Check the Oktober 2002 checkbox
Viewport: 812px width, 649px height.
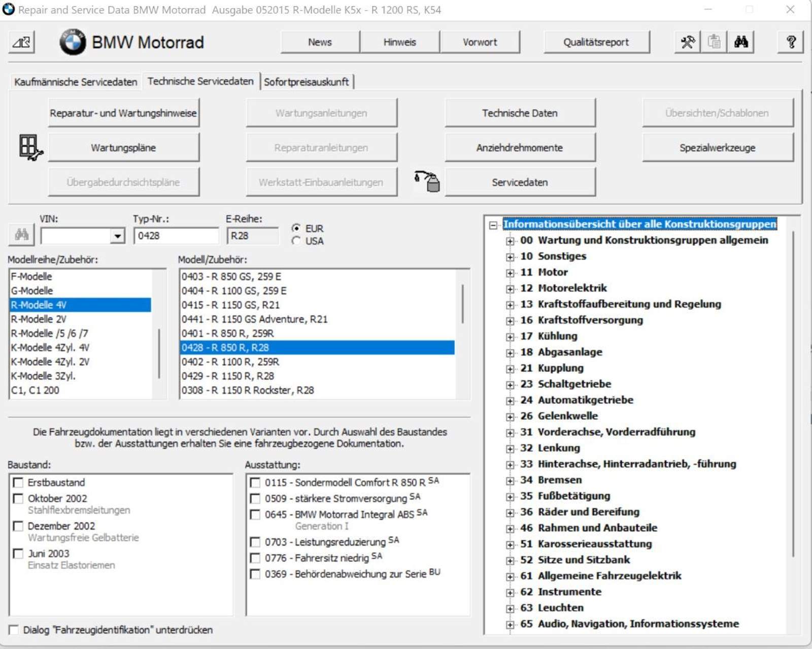click(18, 498)
